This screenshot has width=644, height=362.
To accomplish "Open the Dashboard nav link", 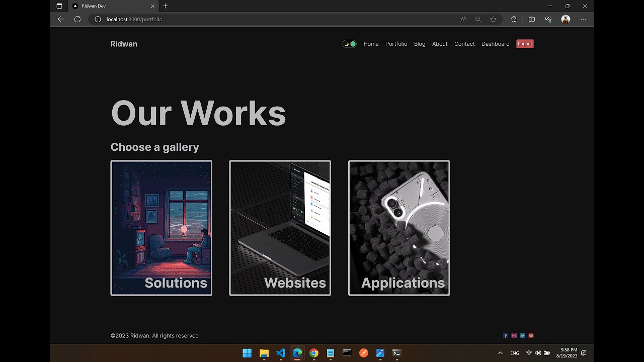I will 495,44.
